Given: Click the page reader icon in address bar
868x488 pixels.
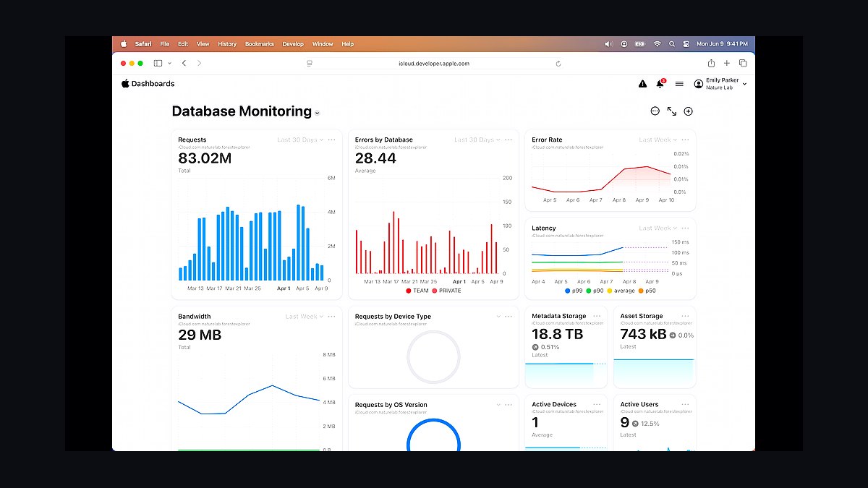Looking at the screenshot, I should 310,64.
